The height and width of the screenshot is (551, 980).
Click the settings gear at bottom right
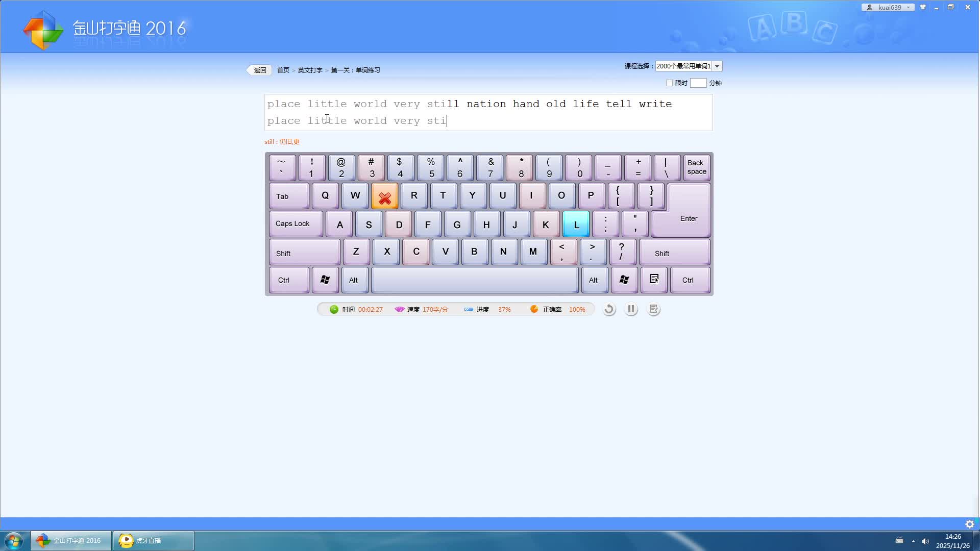pos(969,524)
